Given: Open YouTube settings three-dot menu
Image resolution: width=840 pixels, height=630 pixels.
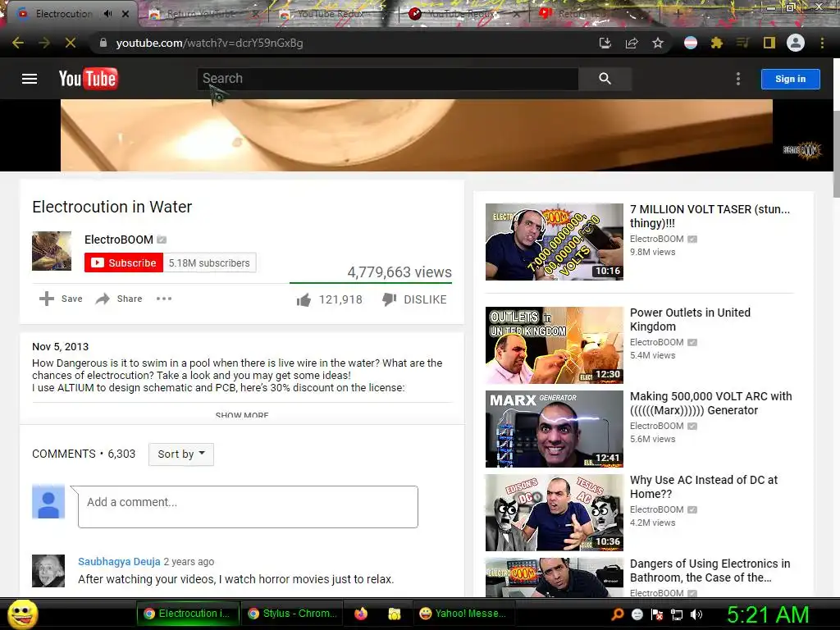Looking at the screenshot, I should 738,79.
